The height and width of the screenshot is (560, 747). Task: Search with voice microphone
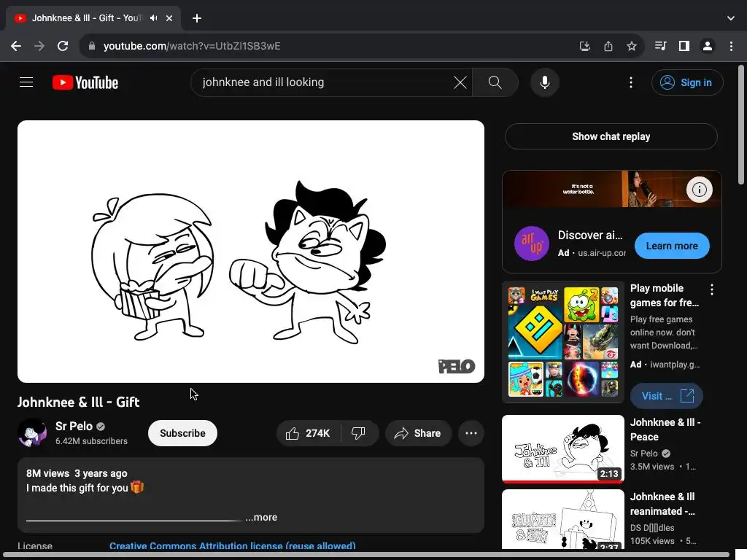544,82
